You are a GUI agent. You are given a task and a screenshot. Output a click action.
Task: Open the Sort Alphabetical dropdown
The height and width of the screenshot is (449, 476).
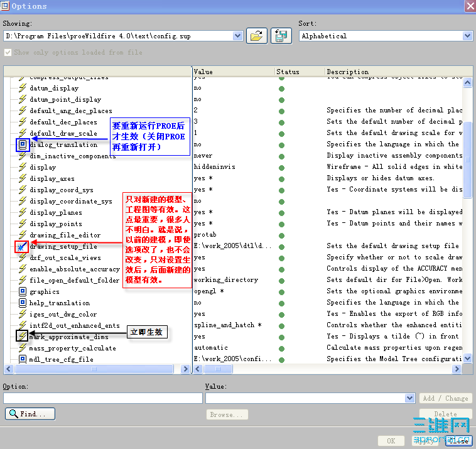[x=467, y=36]
